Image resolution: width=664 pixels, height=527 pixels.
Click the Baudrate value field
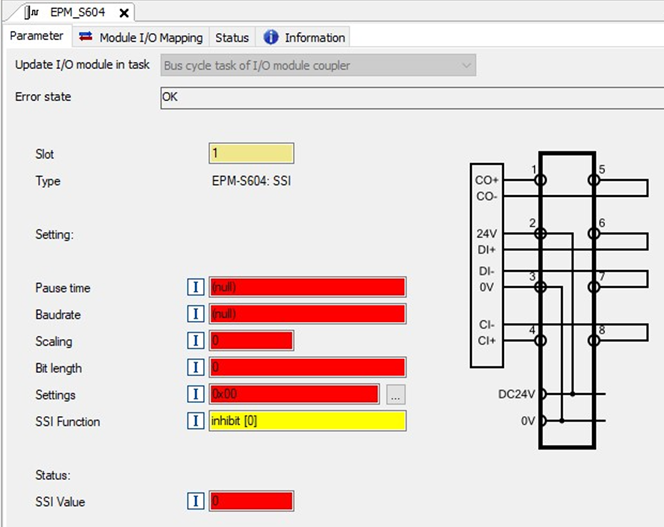pyautogui.click(x=307, y=314)
